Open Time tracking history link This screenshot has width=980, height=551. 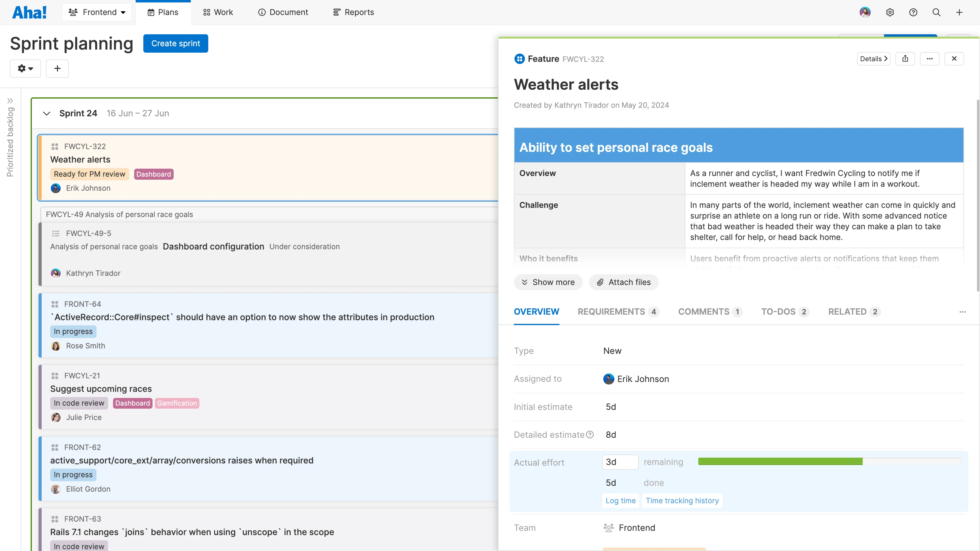point(682,501)
